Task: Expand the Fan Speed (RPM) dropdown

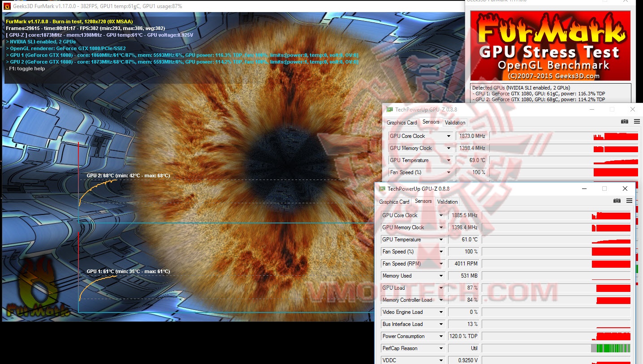Action: (441, 264)
